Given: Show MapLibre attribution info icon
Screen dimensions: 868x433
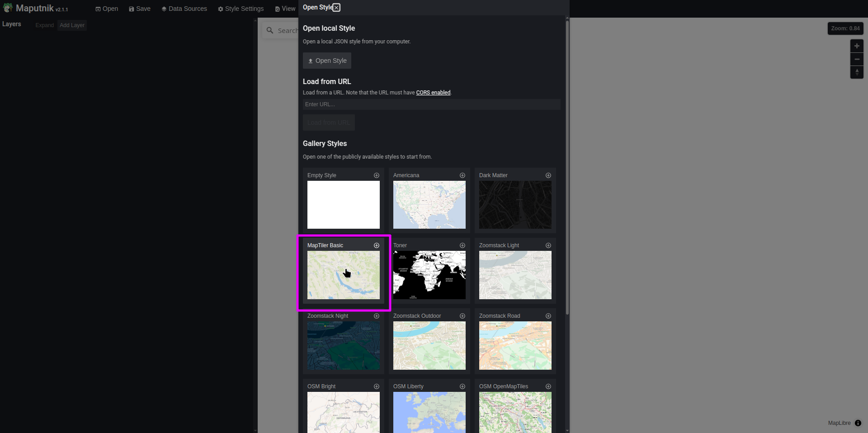Looking at the screenshot, I should 858,423.
